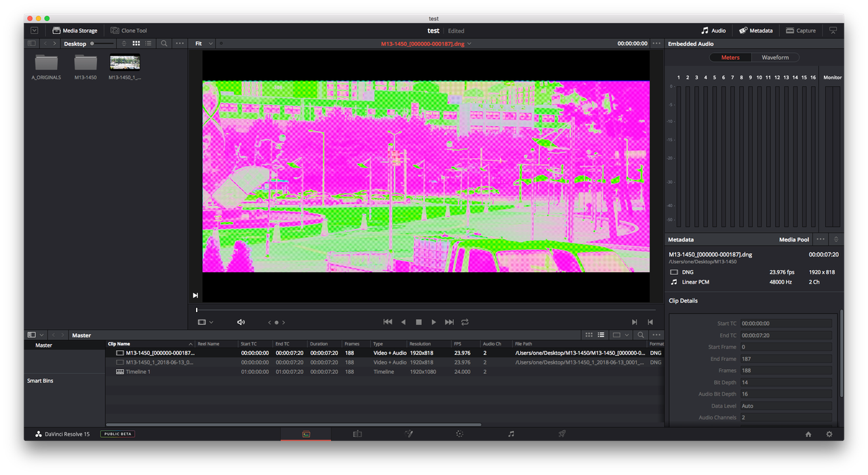
Task: Expand metadata panel sort arrows
Action: click(x=836, y=240)
